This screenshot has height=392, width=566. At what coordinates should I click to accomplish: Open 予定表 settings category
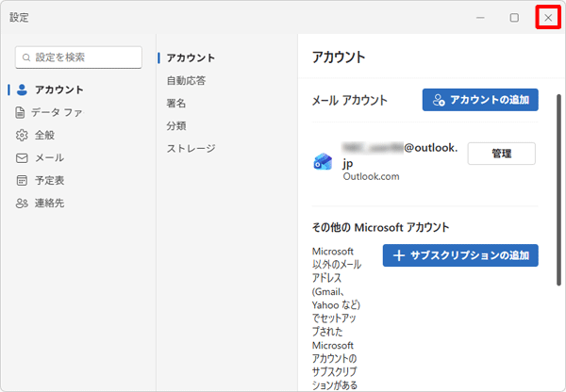pyautogui.click(x=40, y=180)
